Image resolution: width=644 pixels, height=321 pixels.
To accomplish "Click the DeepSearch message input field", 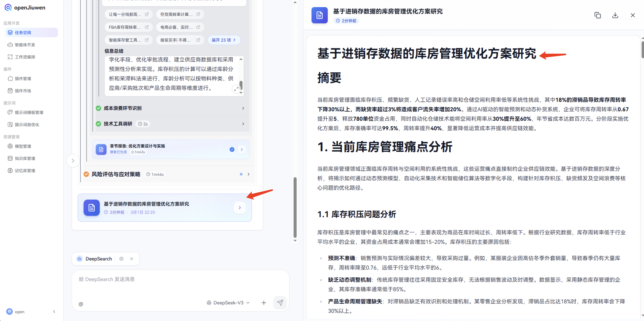I will pyautogui.click(x=175, y=279).
